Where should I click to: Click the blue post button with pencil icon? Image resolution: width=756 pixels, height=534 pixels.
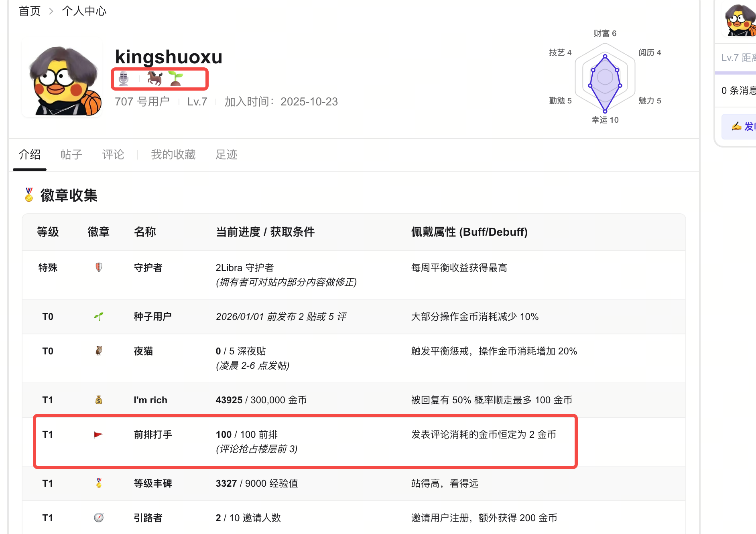742,127
